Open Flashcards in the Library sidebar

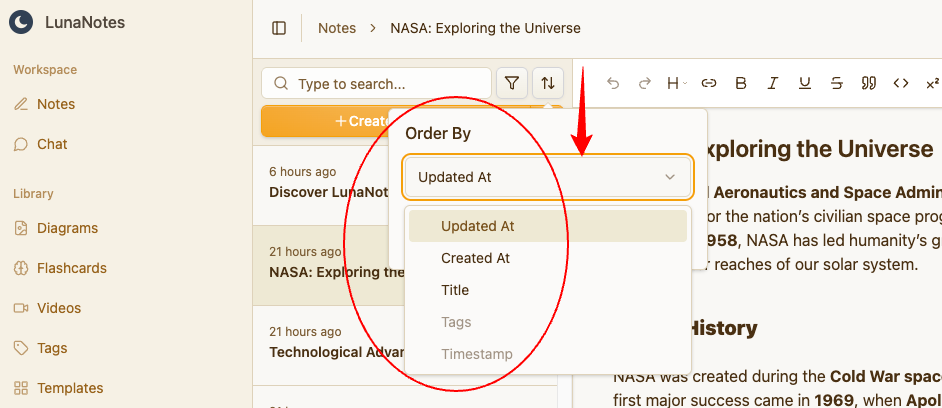(71, 268)
